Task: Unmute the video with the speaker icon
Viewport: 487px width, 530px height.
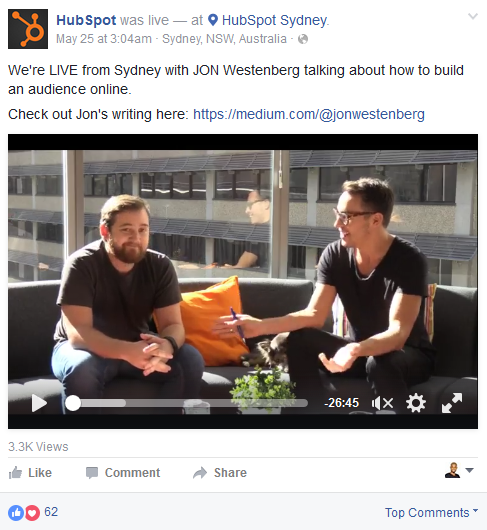Action: pyautogui.click(x=382, y=403)
